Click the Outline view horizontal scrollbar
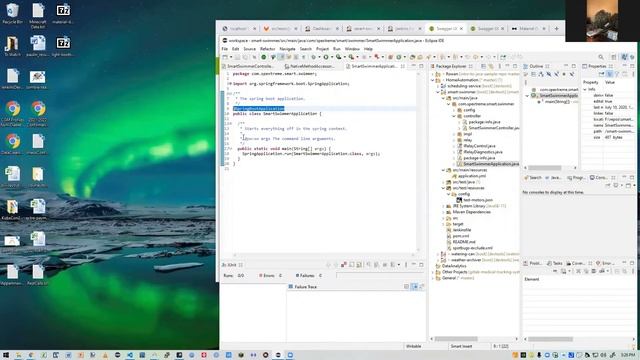 click(545, 168)
